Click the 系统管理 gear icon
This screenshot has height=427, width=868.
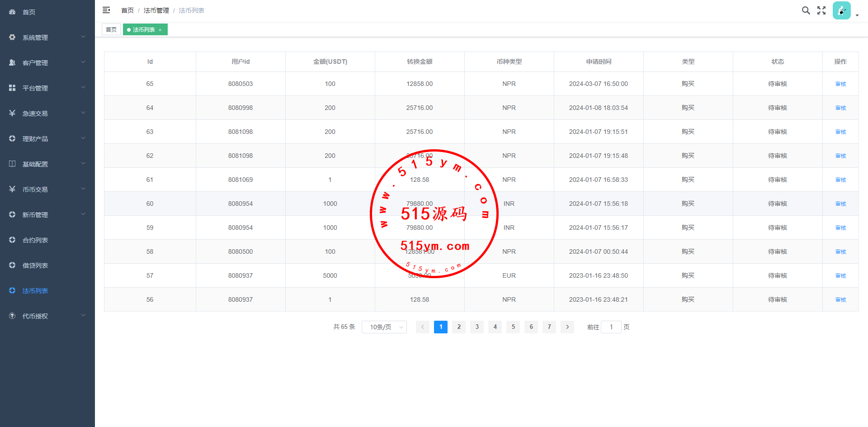tap(12, 38)
